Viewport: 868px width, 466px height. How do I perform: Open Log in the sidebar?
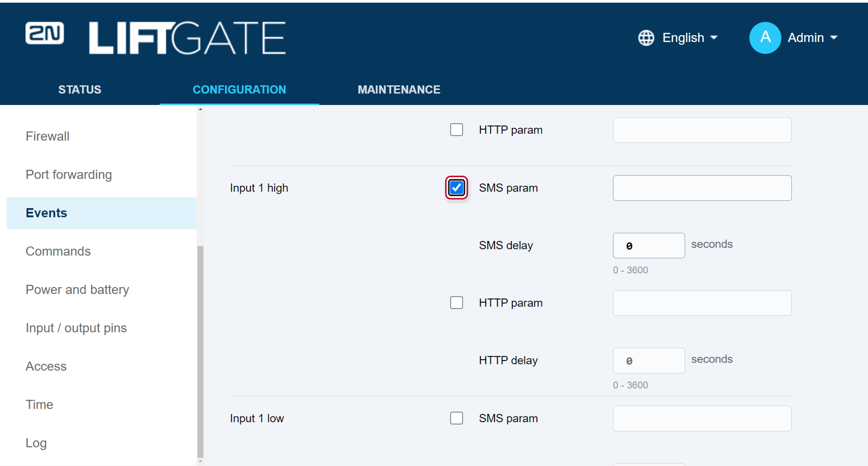[36, 443]
